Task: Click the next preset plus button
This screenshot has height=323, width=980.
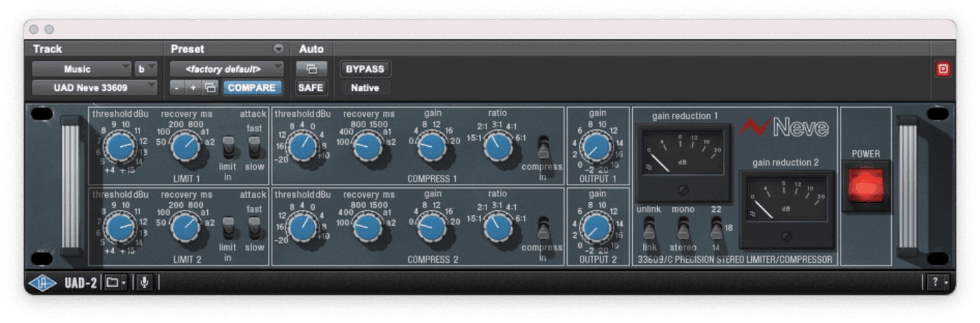Action: 193,87
